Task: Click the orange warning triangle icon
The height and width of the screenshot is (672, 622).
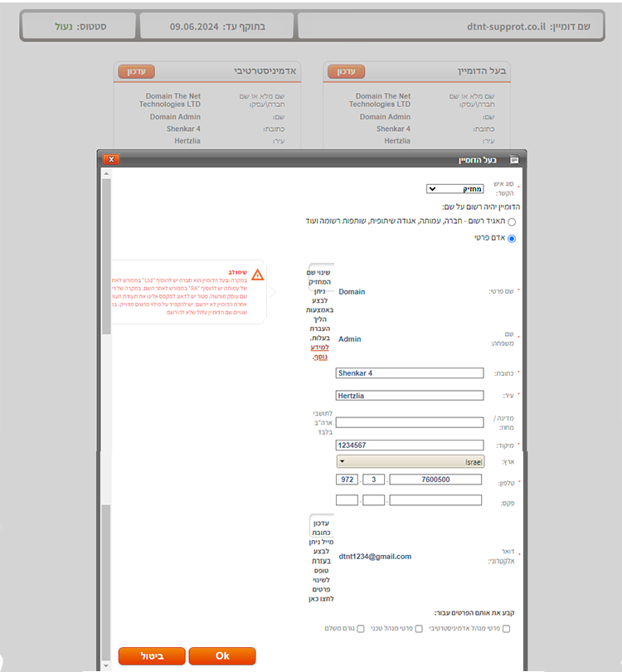Action: click(258, 274)
